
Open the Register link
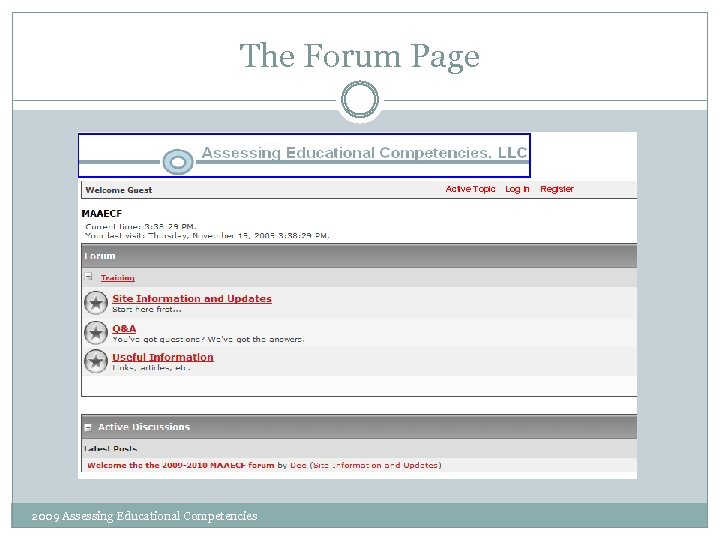[x=557, y=189]
